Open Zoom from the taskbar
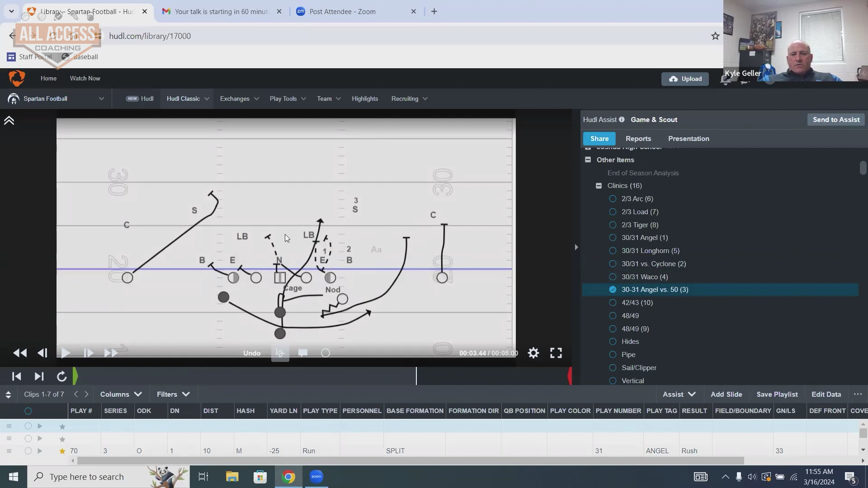Image resolution: width=868 pixels, height=488 pixels. (316, 477)
